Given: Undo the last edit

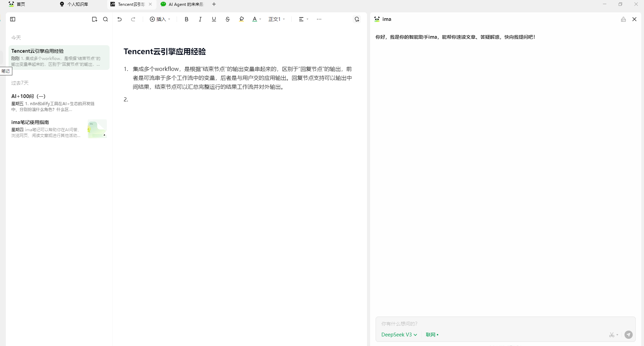Looking at the screenshot, I should pyautogui.click(x=119, y=19).
